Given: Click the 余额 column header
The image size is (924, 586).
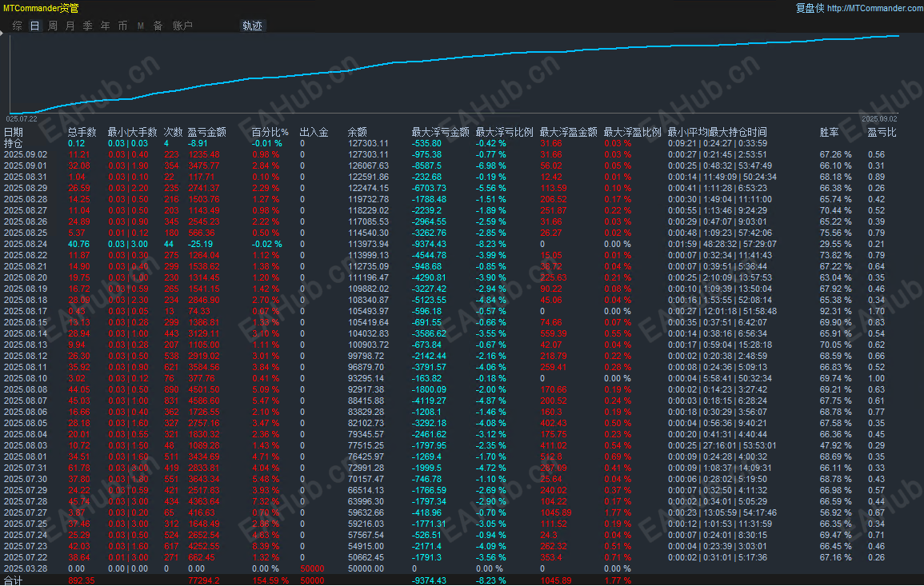Looking at the screenshot, I should (x=357, y=133).
